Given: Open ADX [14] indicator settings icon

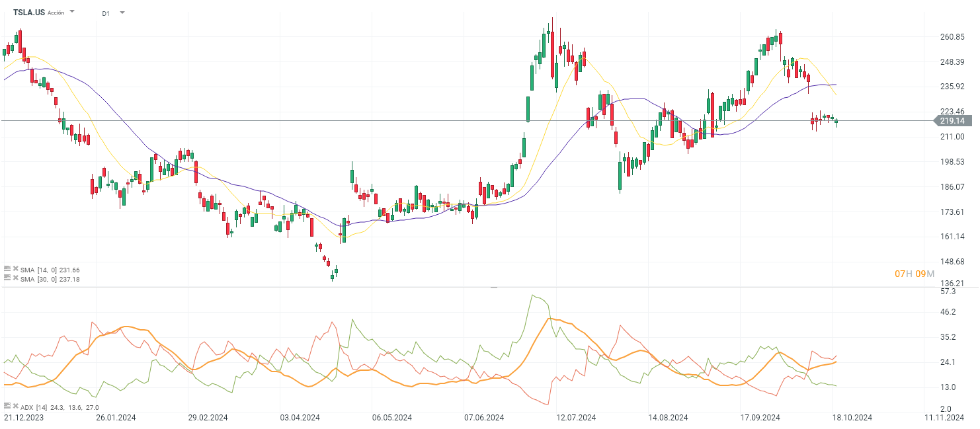Looking at the screenshot, I should [x=7, y=407].
